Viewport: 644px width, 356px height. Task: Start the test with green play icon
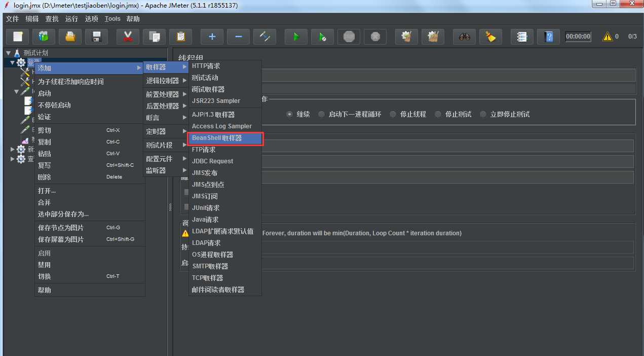[296, 37]
